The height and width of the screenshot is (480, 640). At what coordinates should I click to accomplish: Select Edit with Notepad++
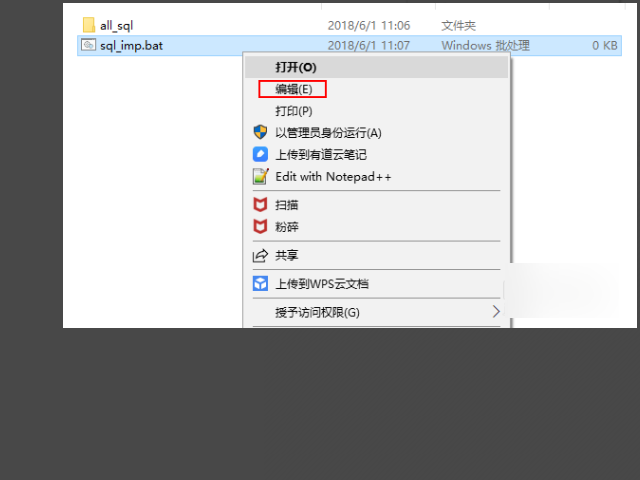376,177
